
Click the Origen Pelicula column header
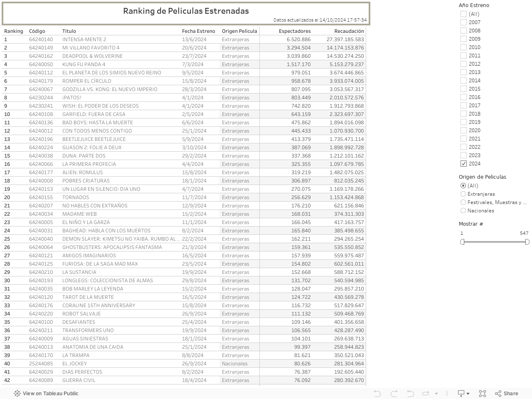pos(239,31)
